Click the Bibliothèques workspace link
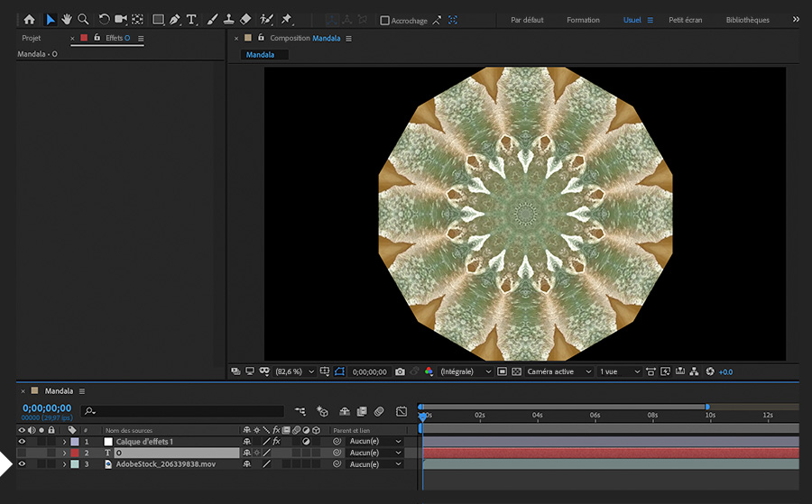Screen dimensions: 812x504 coord(748,20)
